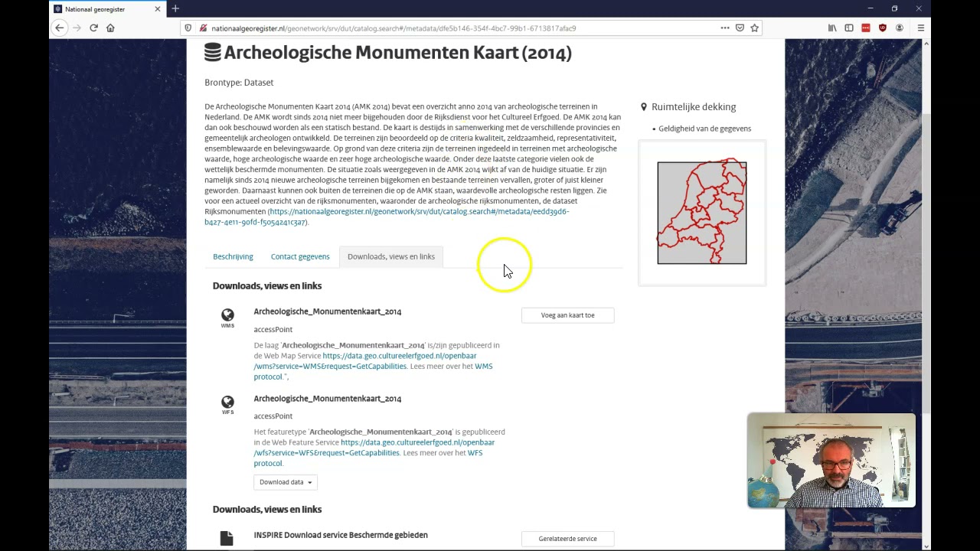Open the Contact gegevens tab
The height and width of the screenshot is (551, 980).
(300, 256)
